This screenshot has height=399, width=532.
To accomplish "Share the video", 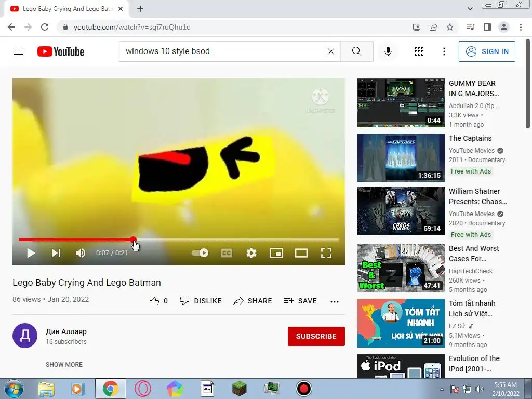I will tap(253, 301).
